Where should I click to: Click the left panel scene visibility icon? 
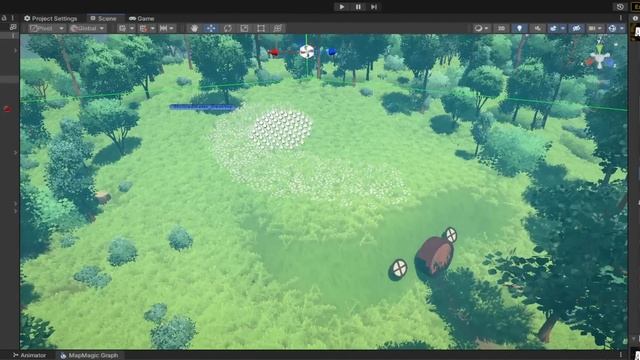[x=13, y=27]
